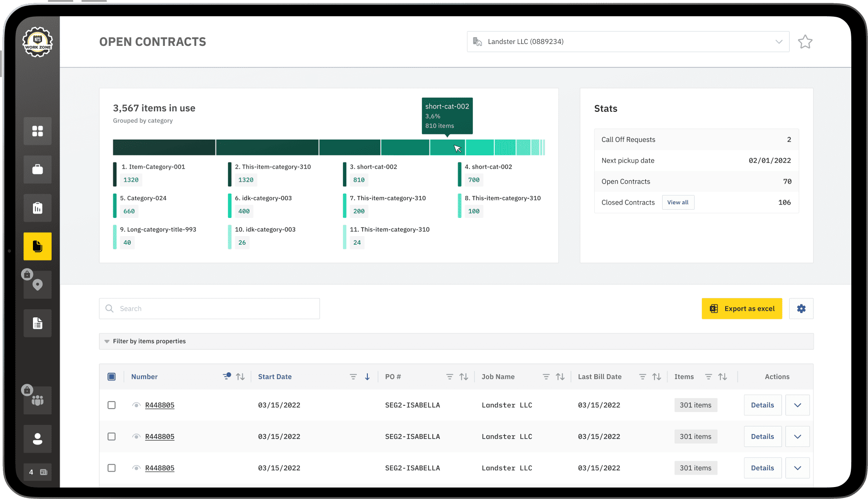Image resolution: width=868 pixels, height=499 pixels.
Task: Toggle the select-all checkbox in table header
Action: pyautogui.click(x=111, y=377)
